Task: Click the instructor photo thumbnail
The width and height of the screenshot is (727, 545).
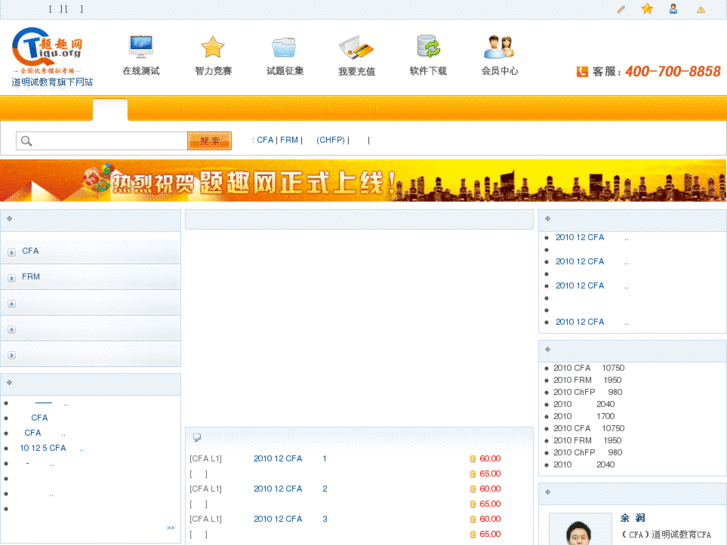Action: [x=580, y=529]
